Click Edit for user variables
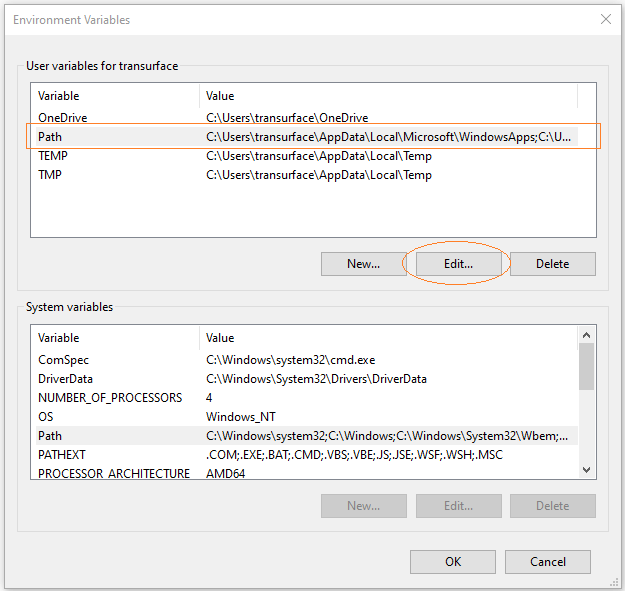Image resolution: width=625 pixels, height=591 pixels. pyautogui.click(x=458, y=264)
